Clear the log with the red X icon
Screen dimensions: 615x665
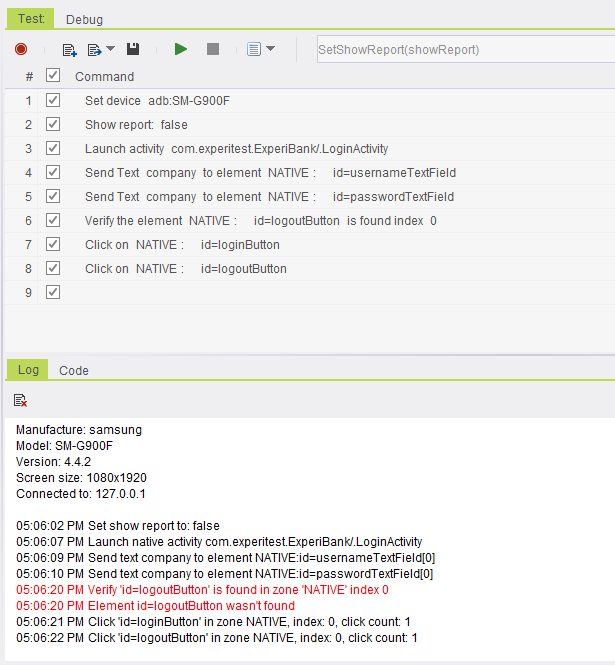coord(21,400)
